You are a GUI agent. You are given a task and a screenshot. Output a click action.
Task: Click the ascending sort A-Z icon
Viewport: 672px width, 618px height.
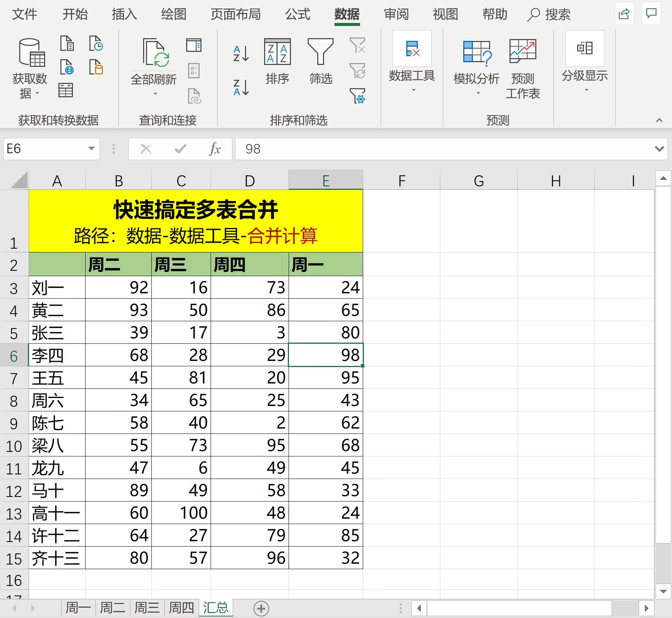click(x=240, y=53)
